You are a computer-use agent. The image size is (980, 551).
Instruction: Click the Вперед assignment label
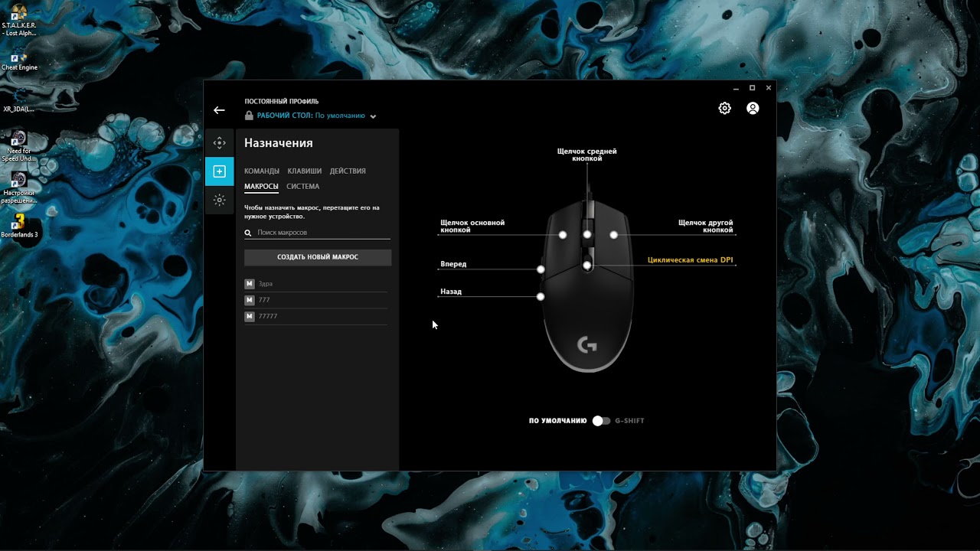point(453,264)
